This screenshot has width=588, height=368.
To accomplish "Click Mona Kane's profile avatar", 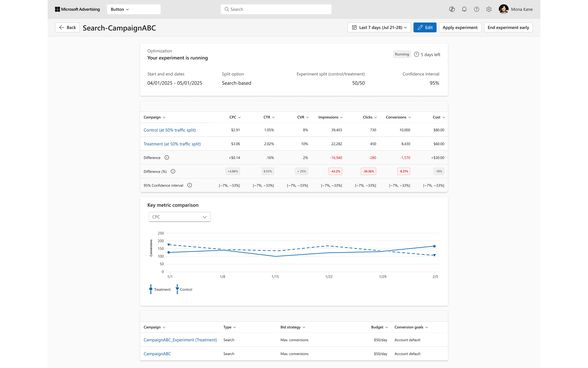I will (x=503, y=9).
